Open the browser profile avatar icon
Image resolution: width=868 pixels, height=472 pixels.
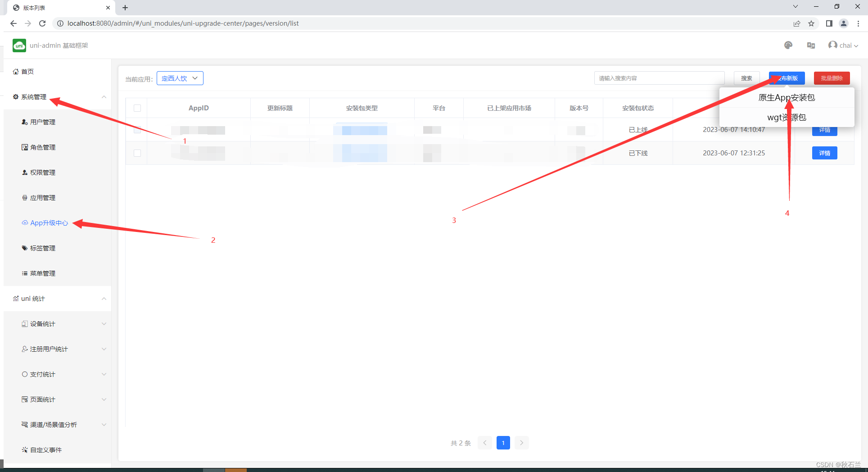tap(844, 23)
